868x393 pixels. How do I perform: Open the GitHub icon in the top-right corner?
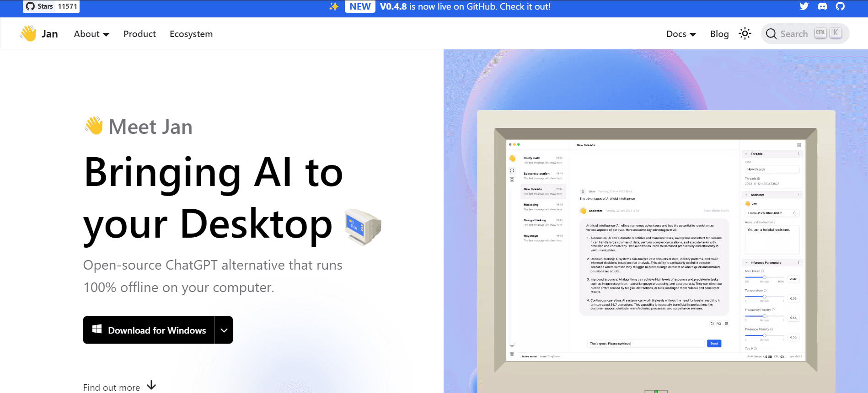tap(840, 6)
